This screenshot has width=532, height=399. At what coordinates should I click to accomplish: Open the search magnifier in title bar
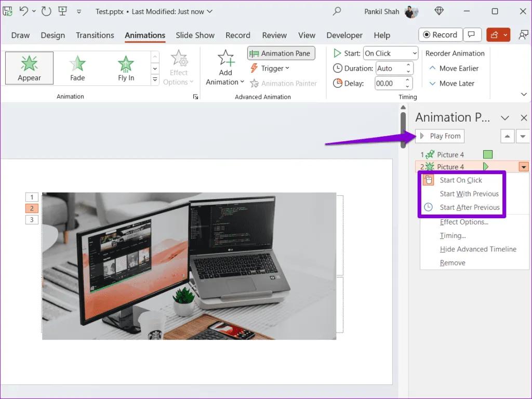pos(337,11)
